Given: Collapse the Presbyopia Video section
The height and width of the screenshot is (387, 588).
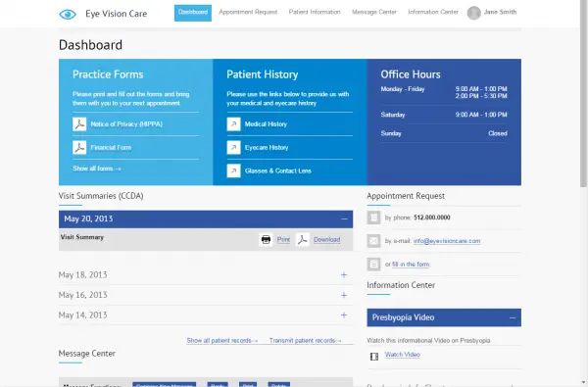Looking at the screenshot, I should 513,317.
